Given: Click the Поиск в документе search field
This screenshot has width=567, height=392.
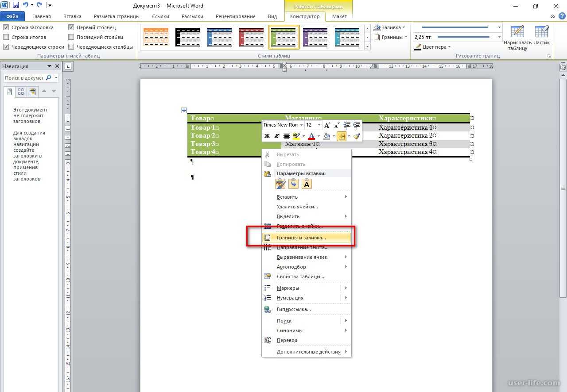Looking at the screenshot, I should pyautogui.click(x=24, y=78).
